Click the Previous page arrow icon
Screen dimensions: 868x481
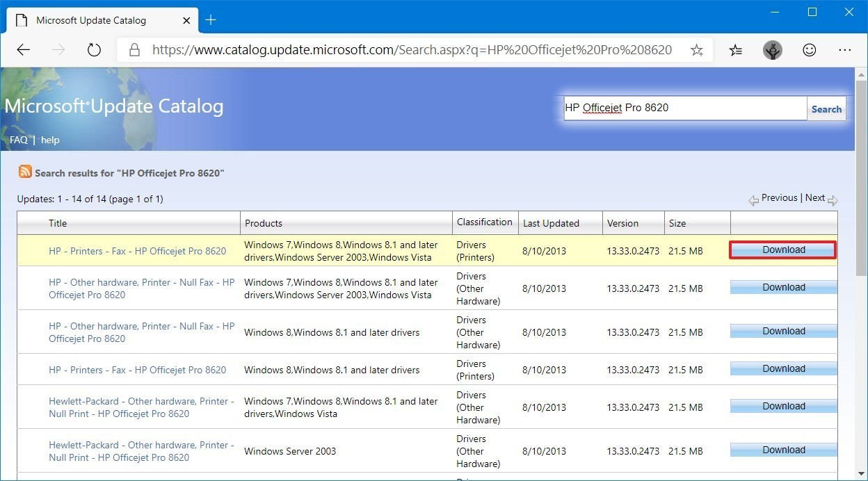click(753, 200)
